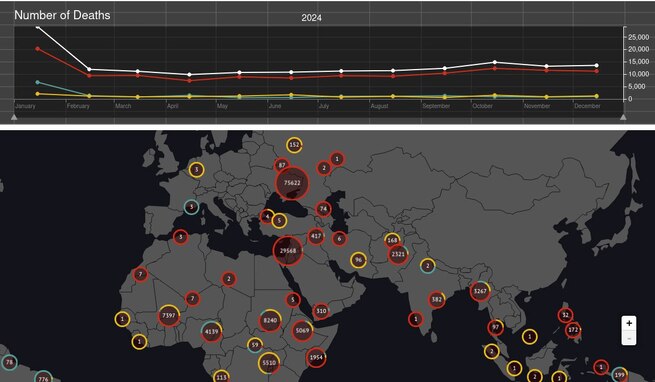
Task: Click the red line January data point
Action: coord(38,49)
